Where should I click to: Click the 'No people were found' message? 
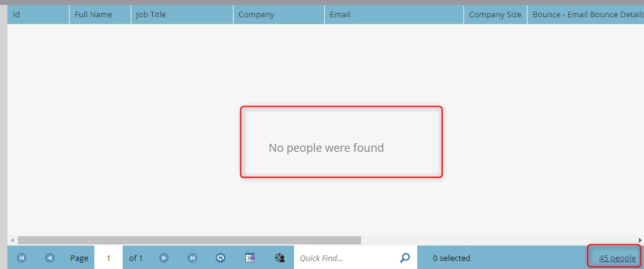tap(326, 147)
